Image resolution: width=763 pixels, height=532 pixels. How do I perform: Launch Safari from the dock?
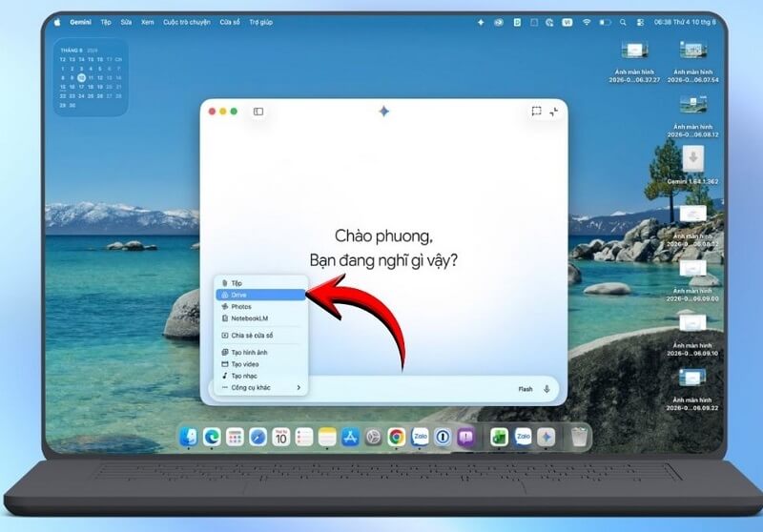(258, 437)
